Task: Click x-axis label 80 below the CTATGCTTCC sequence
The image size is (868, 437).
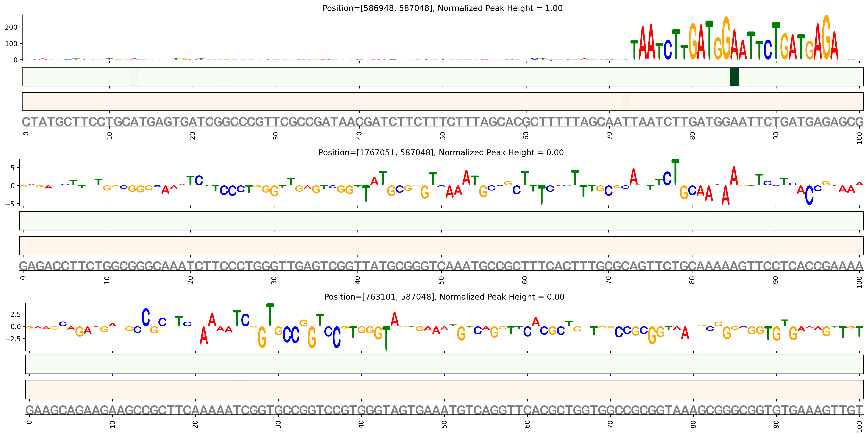Action: (693, 136)
